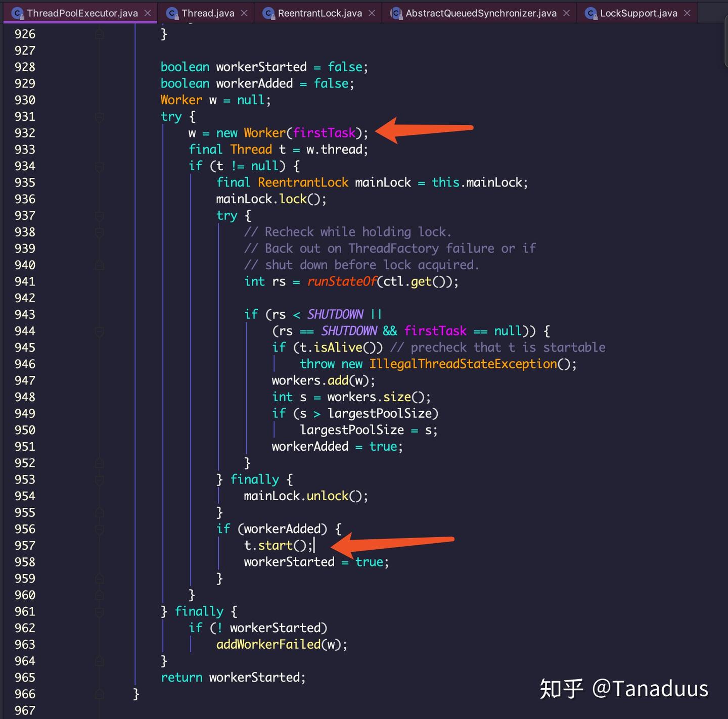Image resolution: width=728 pixels, height=719 pixels.
Task: Click 'workers.add(w);' statement
Action: 324,380
